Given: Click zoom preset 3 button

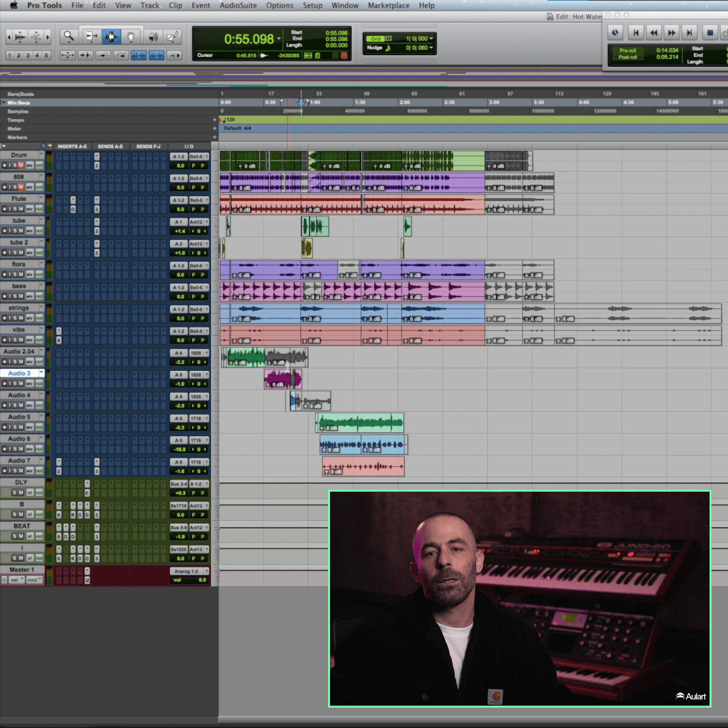Looking at the screenshot, I should (x=28, y=55).
